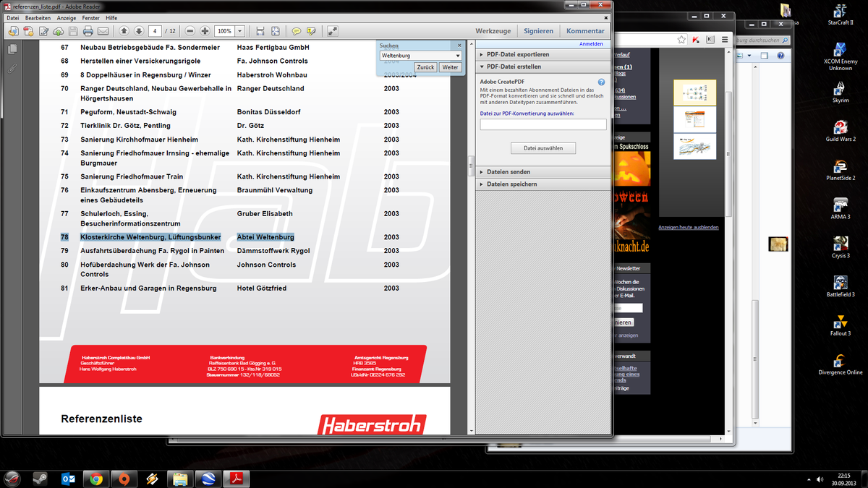Click the Create PDF online icon in toolbar

29,31
